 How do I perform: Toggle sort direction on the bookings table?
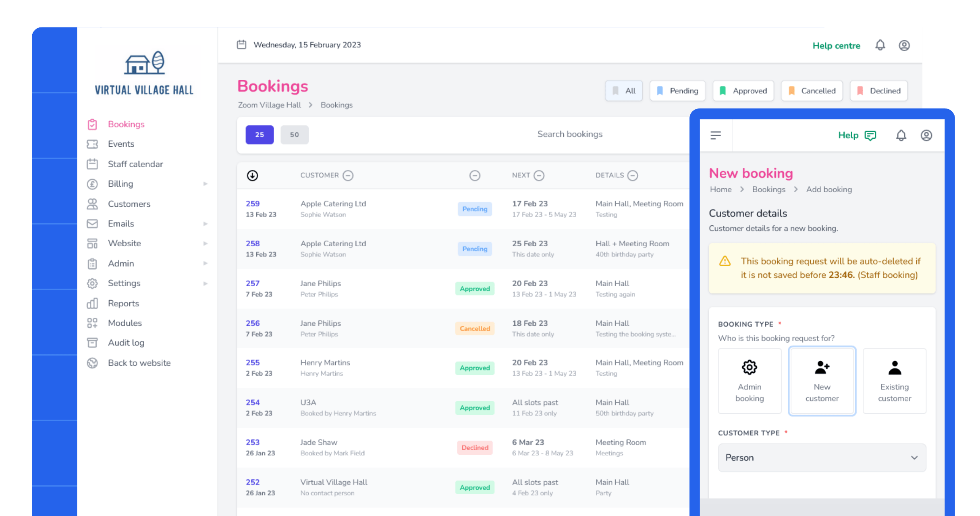click(252, 175)
